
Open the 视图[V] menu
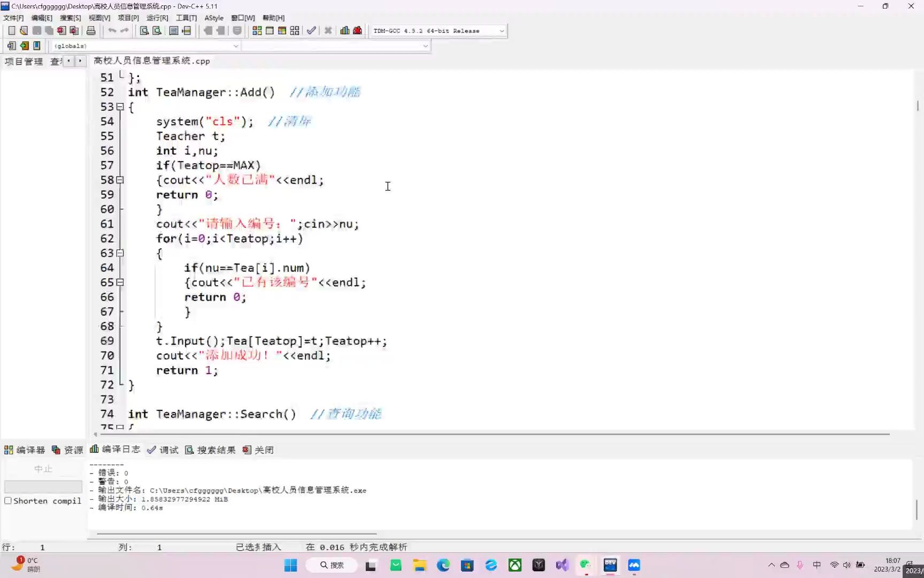tap(99, 18)
